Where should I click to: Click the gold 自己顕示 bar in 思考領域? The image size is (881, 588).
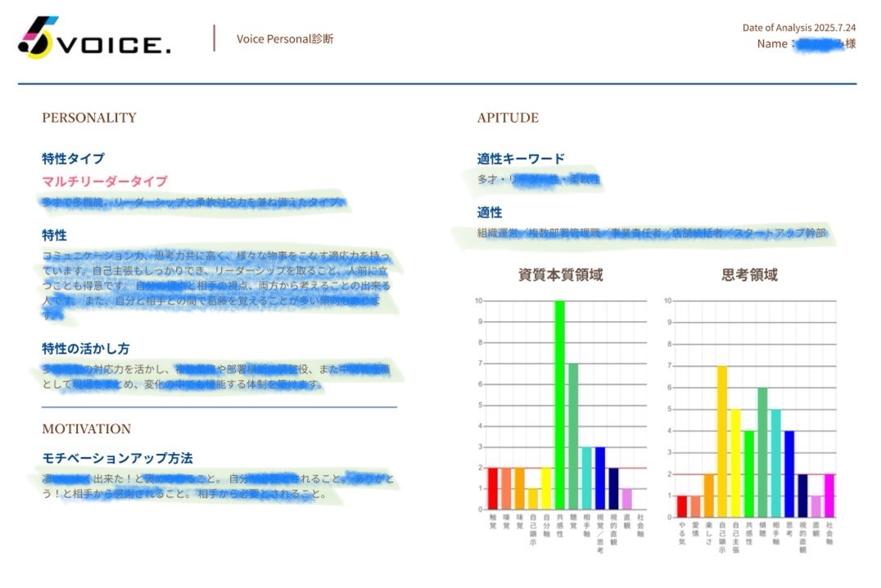722,442
